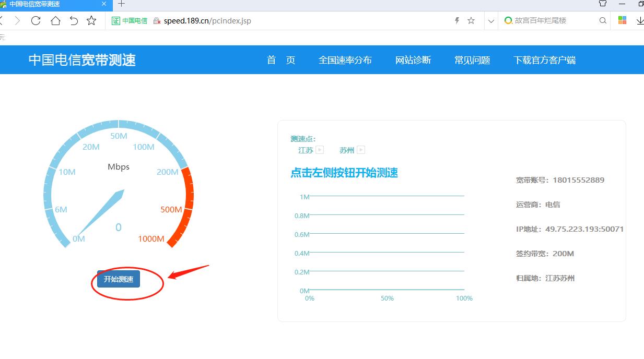Close the 中国电信宽带测速 tab

pyautogui.click(x=104, y=4)
